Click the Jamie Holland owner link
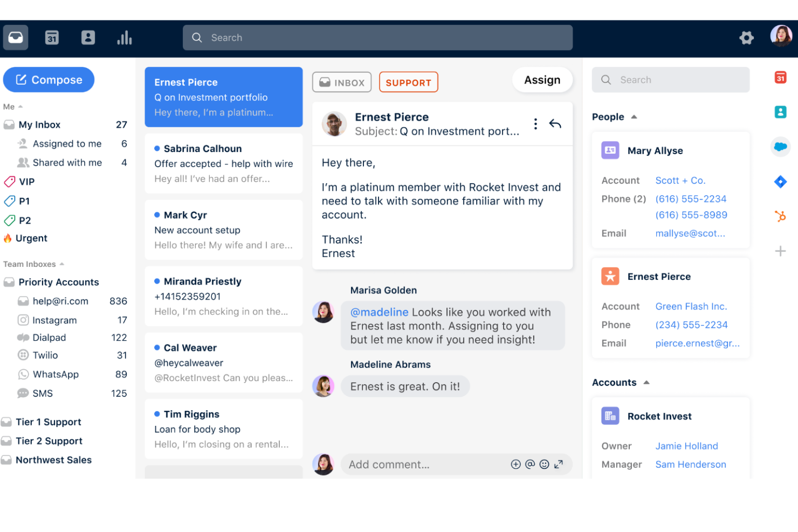This screenshot has width=798, height=532. (x=686, y=446)
